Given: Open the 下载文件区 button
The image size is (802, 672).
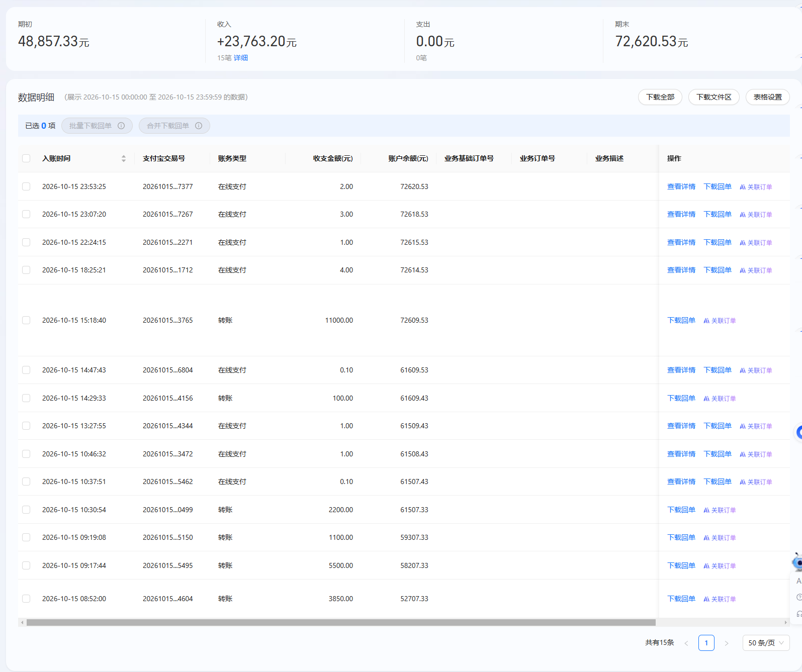Looking at the screenshot, I should (714, 97).
